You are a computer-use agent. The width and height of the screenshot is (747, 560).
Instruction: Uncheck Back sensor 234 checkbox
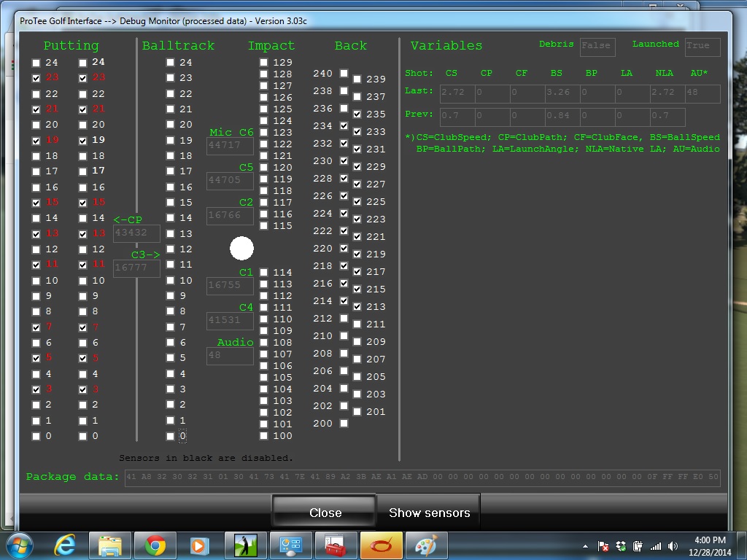pos(344,125)
